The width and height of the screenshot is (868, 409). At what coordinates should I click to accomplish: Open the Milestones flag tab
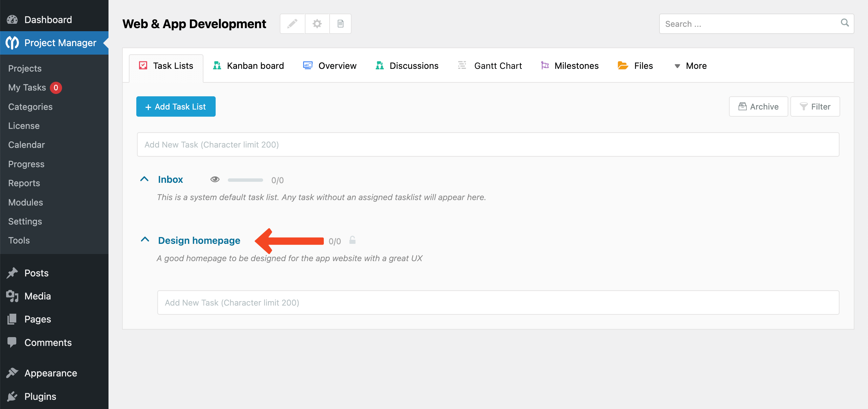coord(570,66)
